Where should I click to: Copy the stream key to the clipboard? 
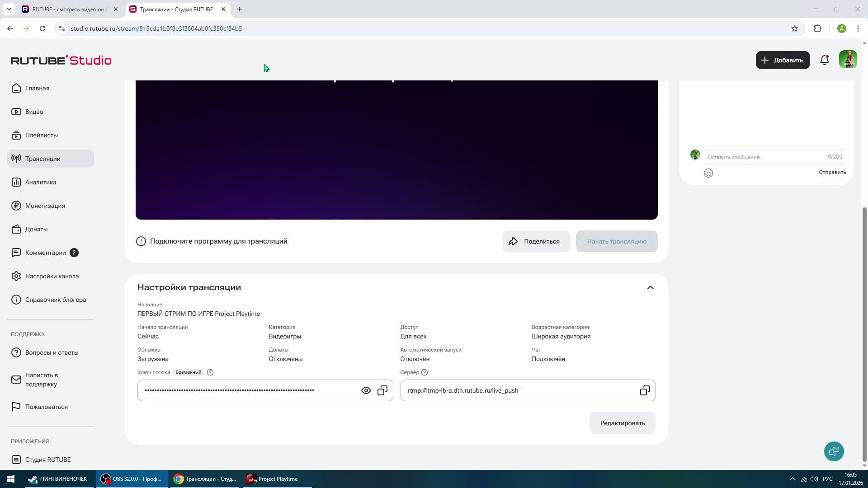click(x=382, y=390)
